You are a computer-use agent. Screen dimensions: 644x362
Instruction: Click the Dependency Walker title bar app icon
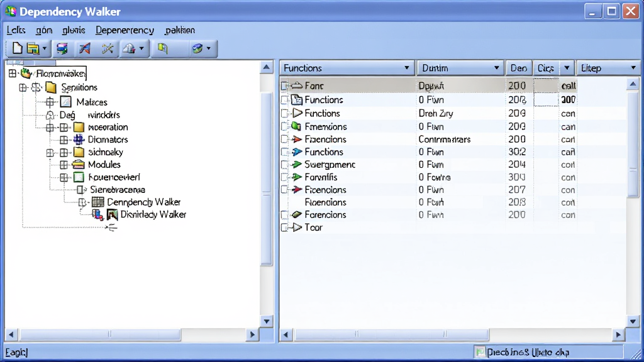coord(11,11)
